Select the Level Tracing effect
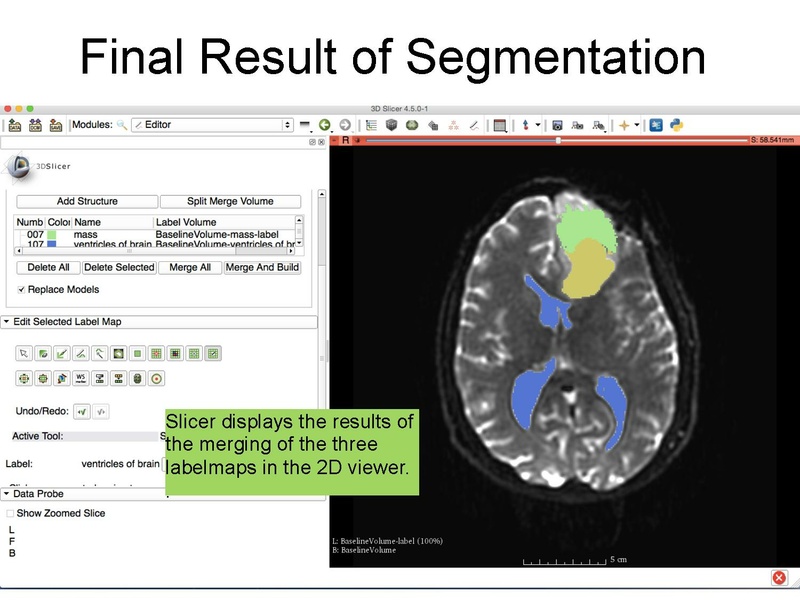The image size is (800, 600). [x=80, y=354]
